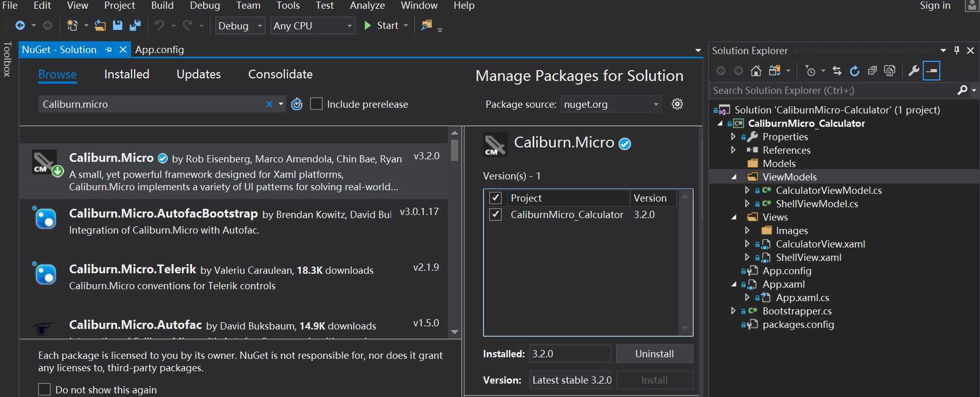The width and height of the screenshot is (980, 397).
Task: Click the Start debugging button
Action: (382, 25)
